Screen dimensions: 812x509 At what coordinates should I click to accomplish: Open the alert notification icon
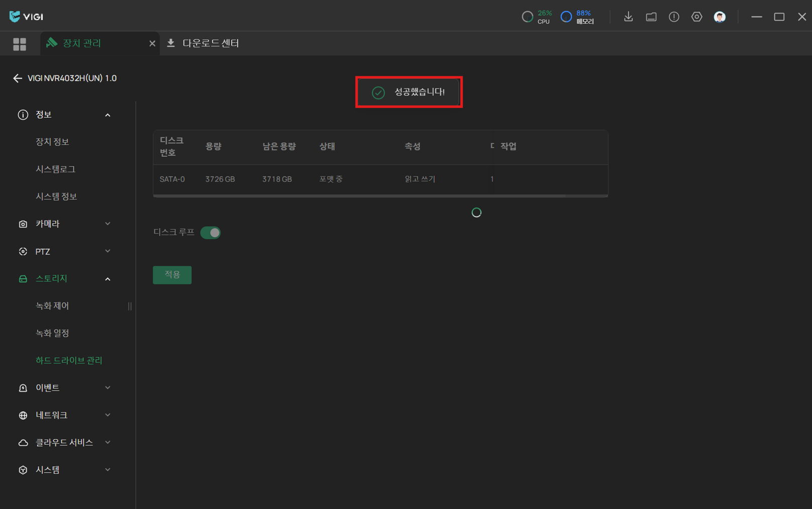coord(674,17)
